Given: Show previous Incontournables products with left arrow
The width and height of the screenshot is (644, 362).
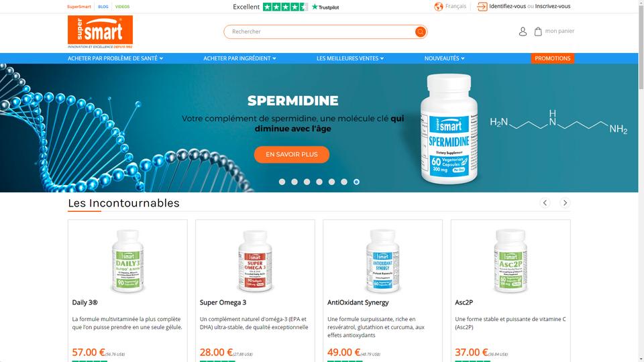Looking at the screenshot, I should [x=545, y=202].
